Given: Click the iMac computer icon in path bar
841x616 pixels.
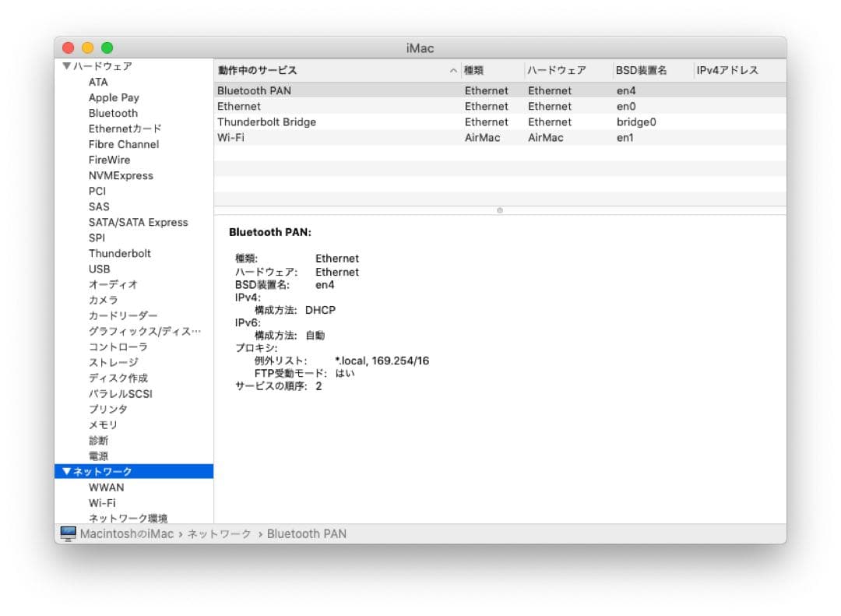Looking at the screenshot, I should [68, 533].
